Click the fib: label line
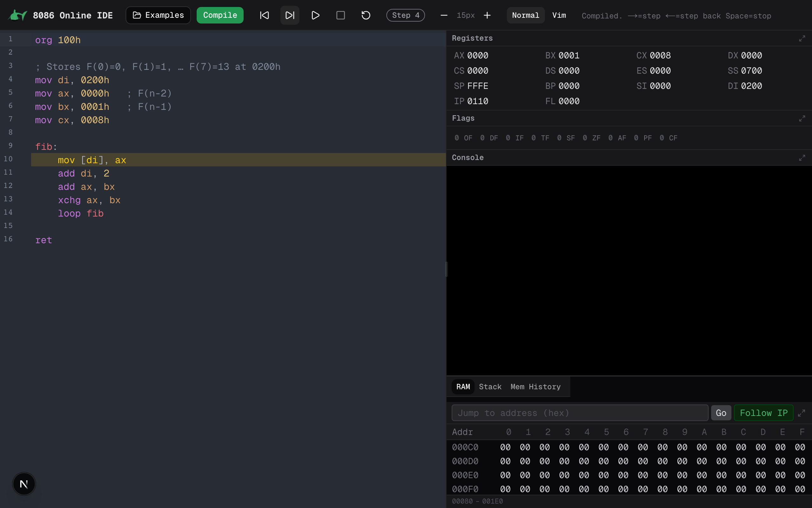Image resolution: width=812 pixels, height=508 pixels. click(x=46, y=147)
